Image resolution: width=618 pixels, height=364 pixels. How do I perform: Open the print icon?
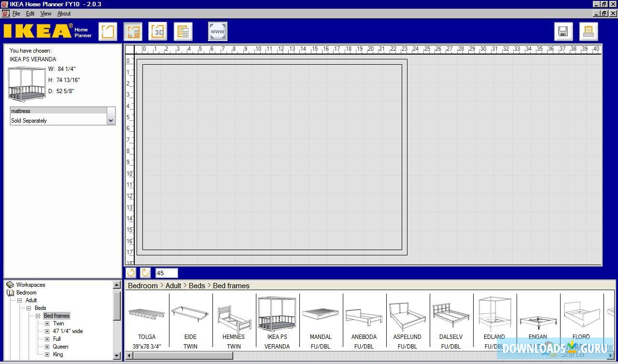coord(588,31)
